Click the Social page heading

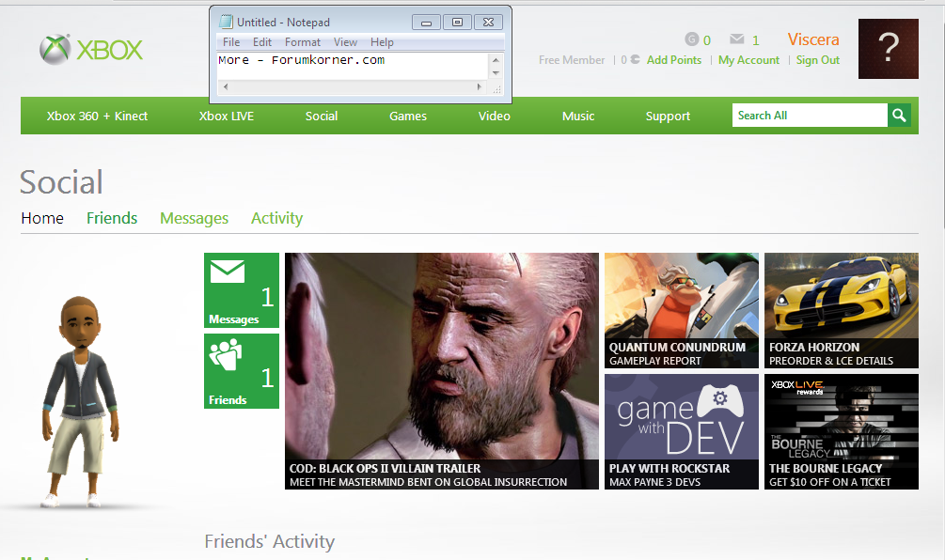[x=61, y=182]
